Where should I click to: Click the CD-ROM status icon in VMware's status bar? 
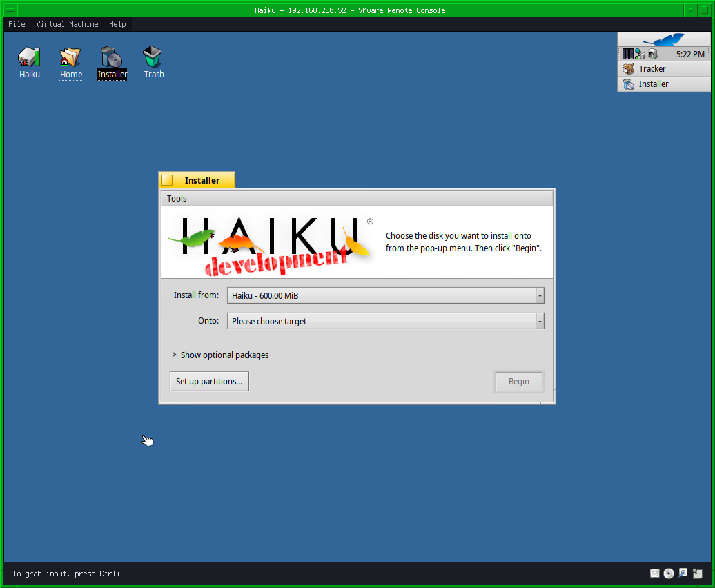[668, 573]
